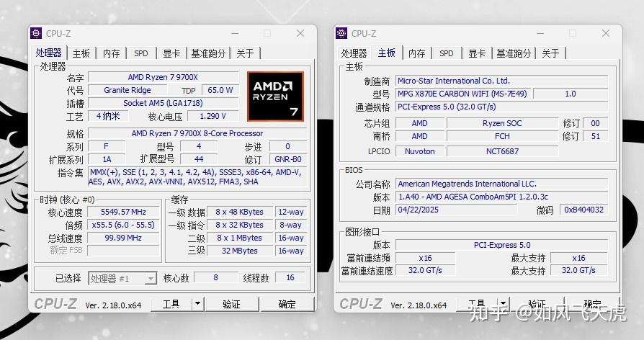The width and height of the screenshot is (644, 340).
Task: Click the 验证 button in right CPU-Z window
Action: (537, 304)
